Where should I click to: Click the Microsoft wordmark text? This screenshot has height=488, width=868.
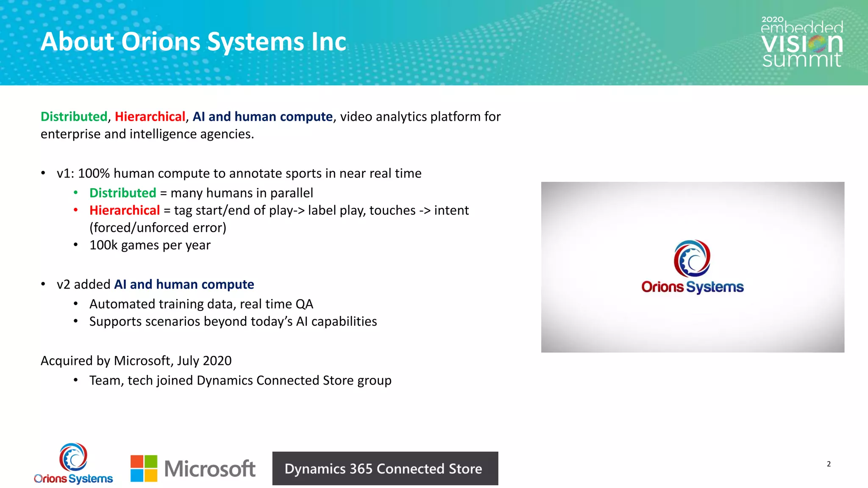(210, 469)
